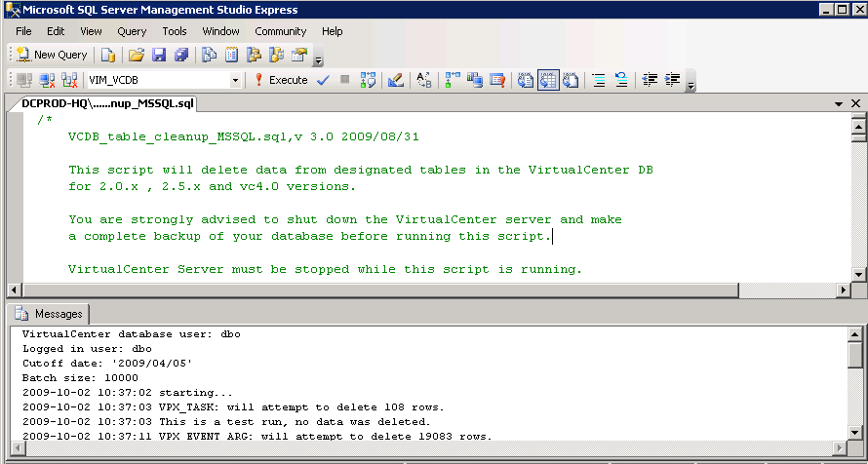Click the editor vertical scrollbar down arrow
This screenshot has height=464, width=868.
[858, 274]
